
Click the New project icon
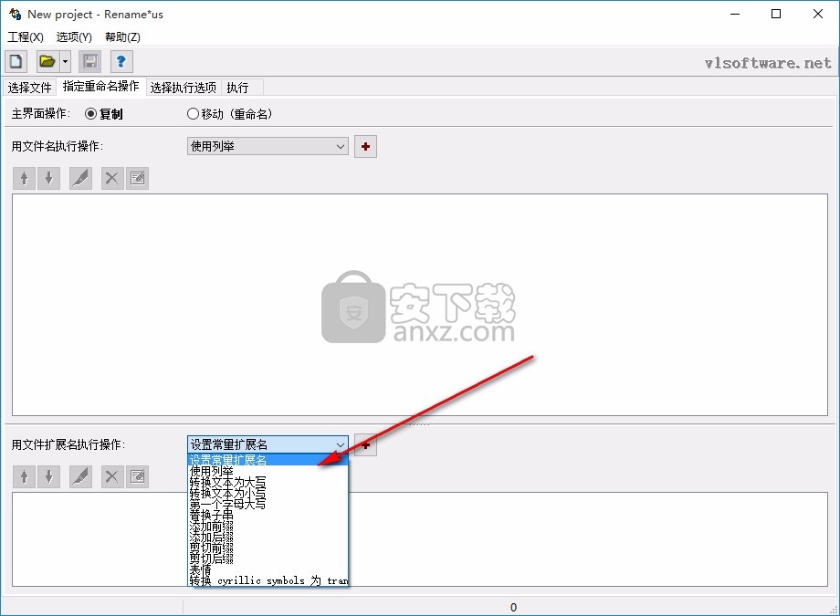point(16,62)
